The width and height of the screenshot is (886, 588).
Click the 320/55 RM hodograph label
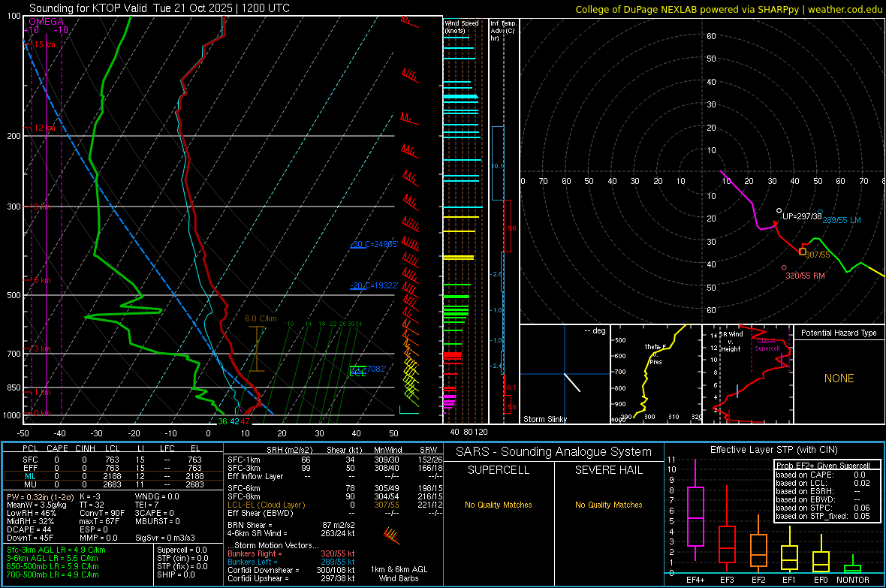[805, 276]
